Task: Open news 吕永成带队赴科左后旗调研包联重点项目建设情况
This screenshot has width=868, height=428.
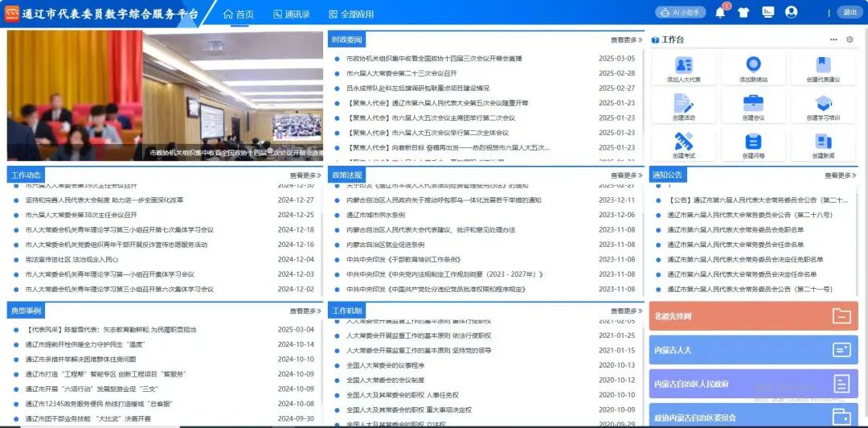Action: 417,88
